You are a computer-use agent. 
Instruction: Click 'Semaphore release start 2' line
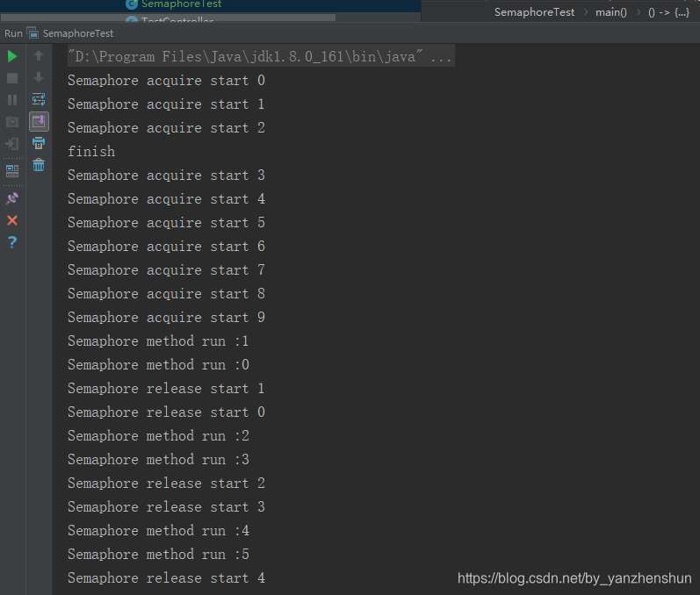click(166, 484)
